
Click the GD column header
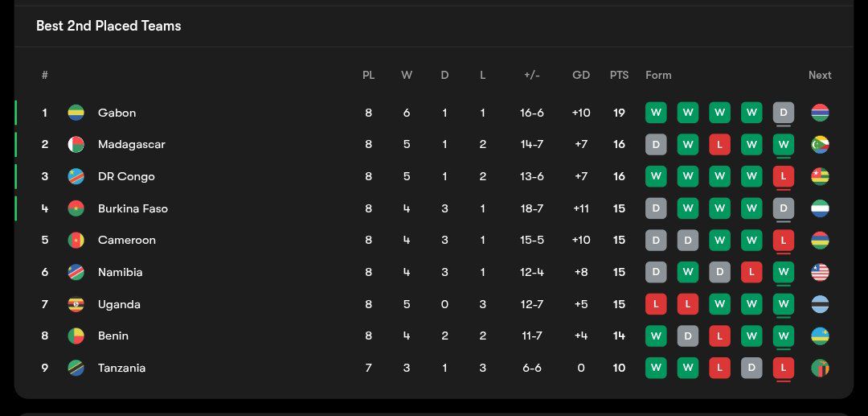coord(581,75)
